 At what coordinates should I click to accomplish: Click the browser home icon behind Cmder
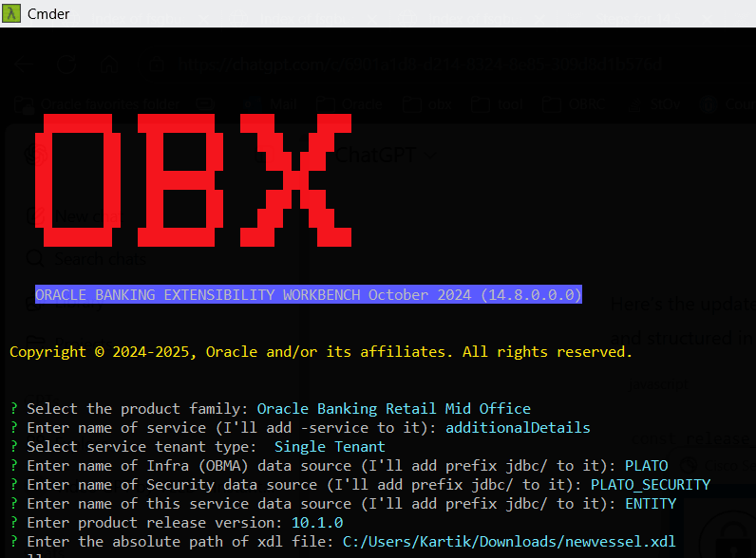tap(109, 65)
